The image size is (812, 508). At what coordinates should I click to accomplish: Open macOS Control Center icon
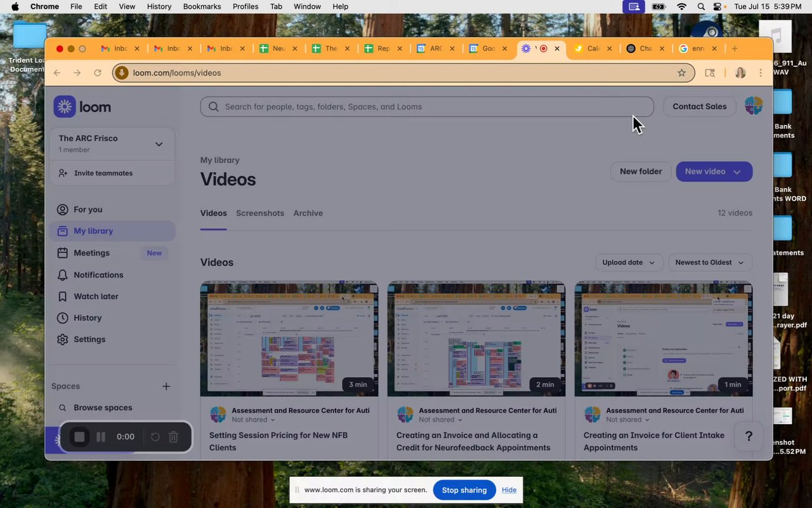pos(717,6)
